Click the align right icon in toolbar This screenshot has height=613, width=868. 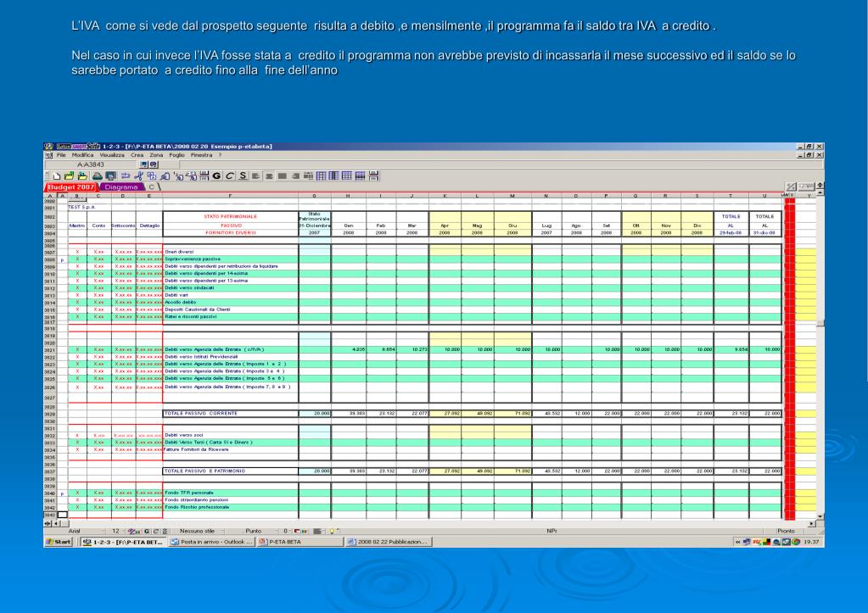point(295,176)
